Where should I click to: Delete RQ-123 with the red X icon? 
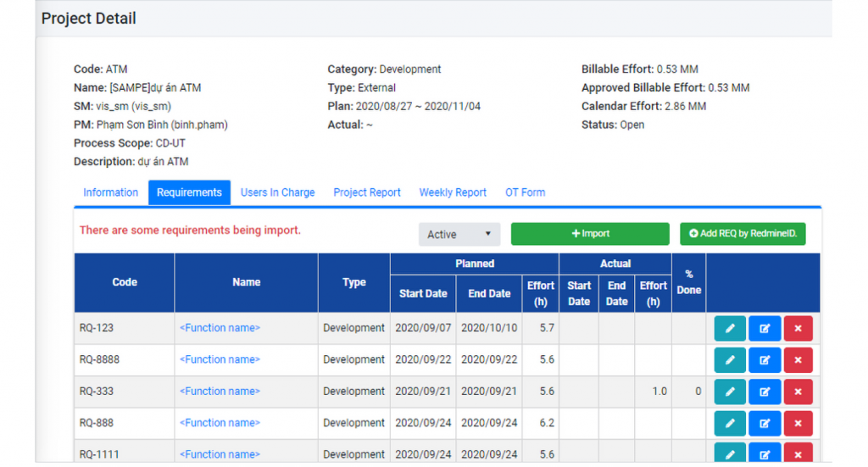pos(798,328)
